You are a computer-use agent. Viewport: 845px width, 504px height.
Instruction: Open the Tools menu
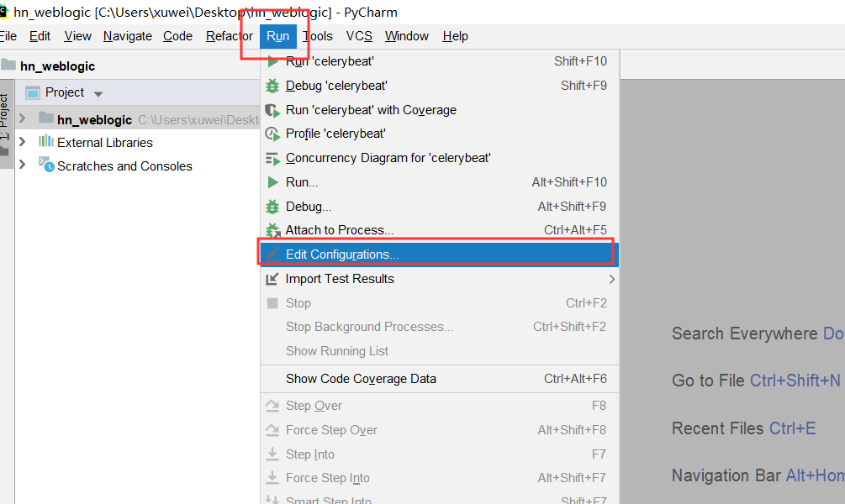tap(315, 36)
